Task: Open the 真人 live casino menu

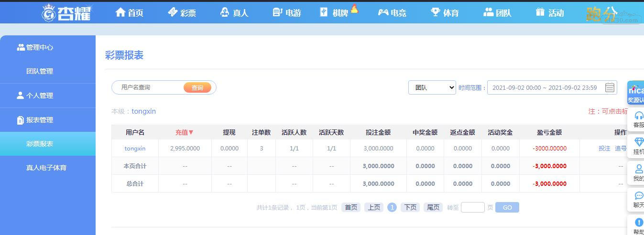Action: [234, 13]
